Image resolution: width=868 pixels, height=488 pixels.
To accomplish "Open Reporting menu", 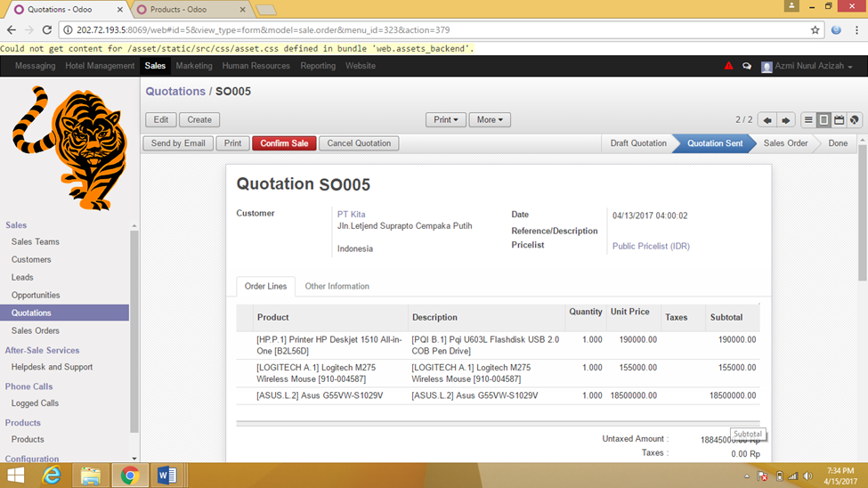I will tap(318, 66).
